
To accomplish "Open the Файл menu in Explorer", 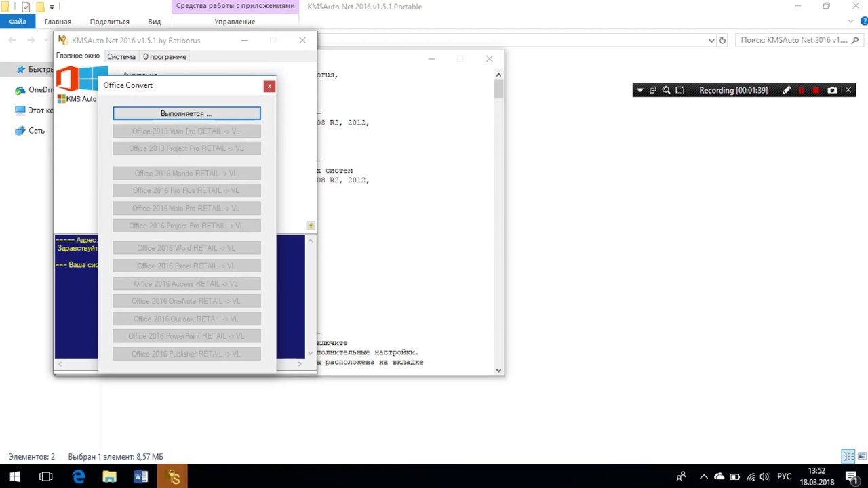I will point(18,22).
